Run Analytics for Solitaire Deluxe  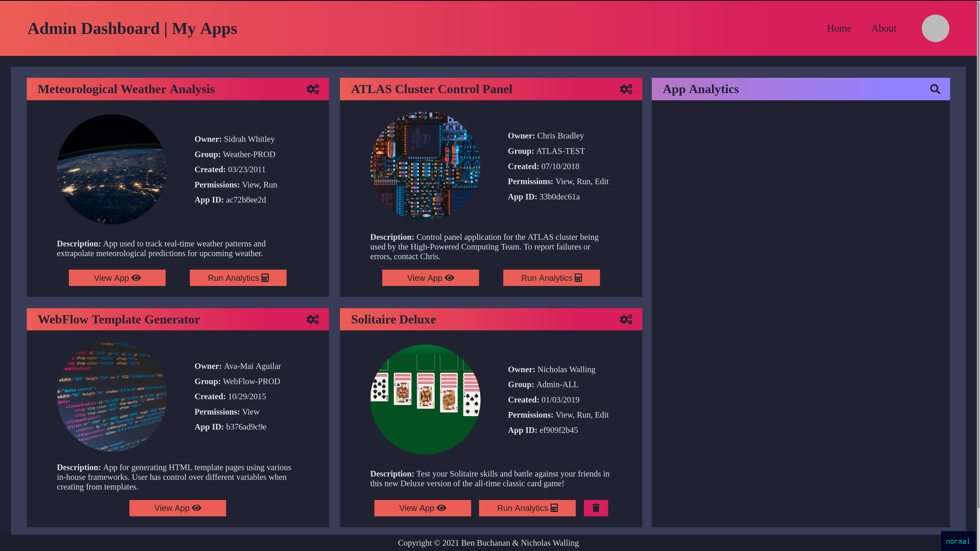(527, 508)
